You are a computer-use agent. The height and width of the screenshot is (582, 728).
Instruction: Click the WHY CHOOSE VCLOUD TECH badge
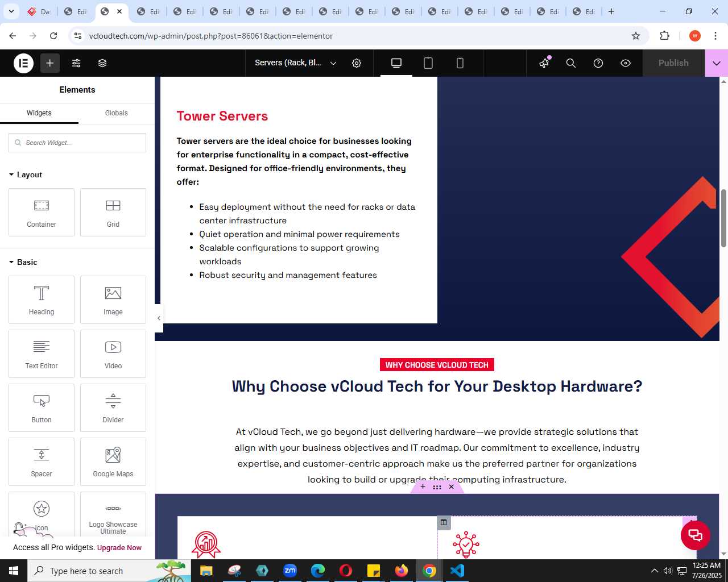(437, 365)
